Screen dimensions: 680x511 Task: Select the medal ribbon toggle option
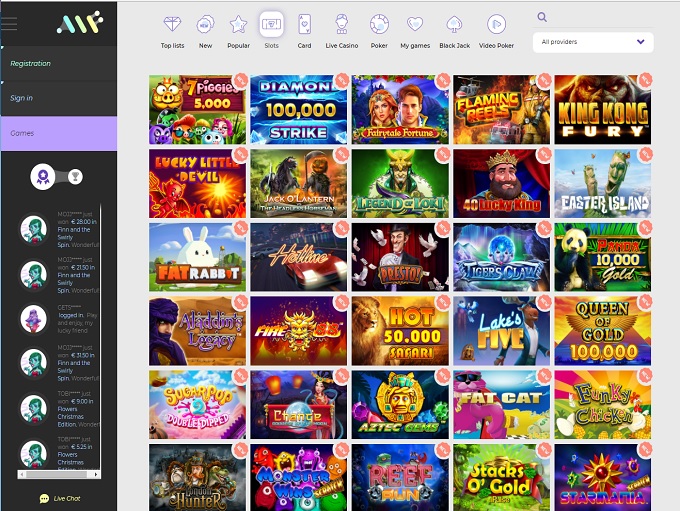[x=42, y=177]
